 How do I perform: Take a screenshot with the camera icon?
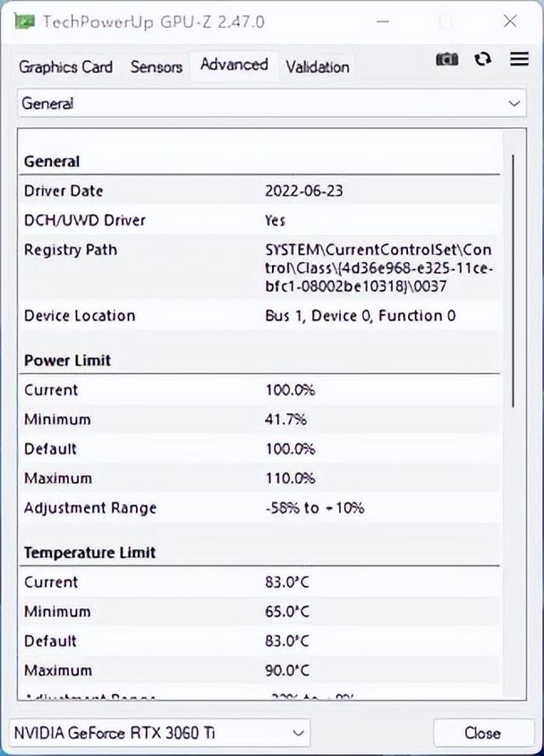446,60
